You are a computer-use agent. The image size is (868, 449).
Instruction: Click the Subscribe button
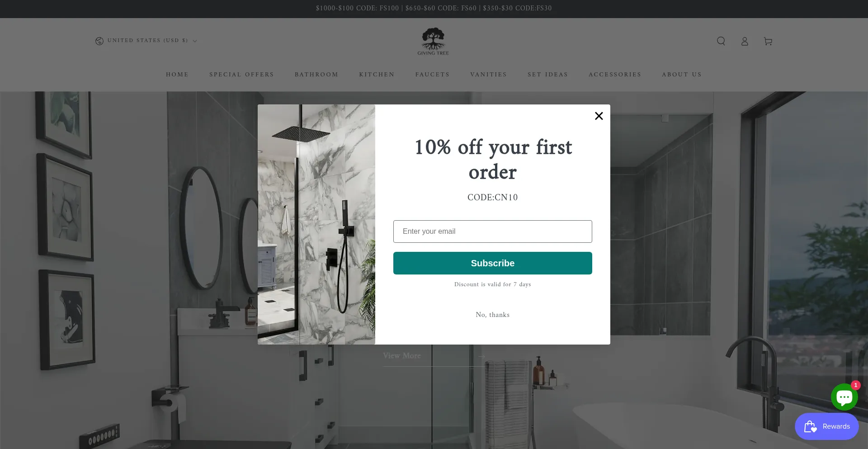coord(493,263)
